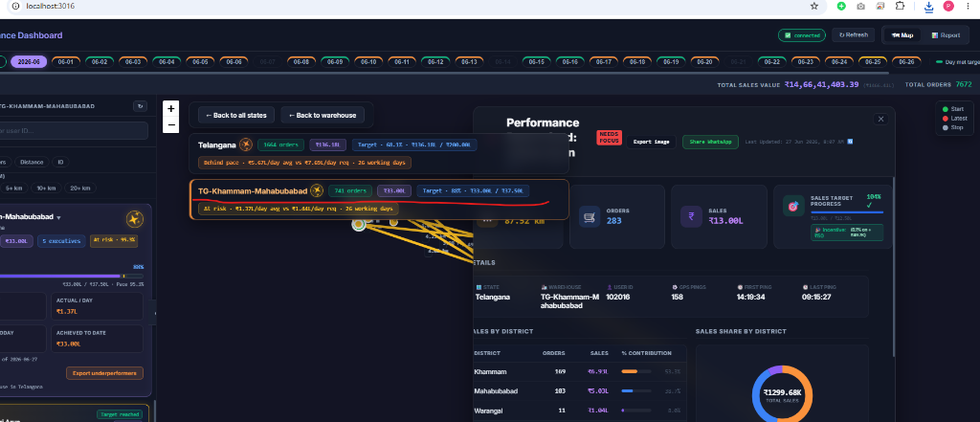Screen dimensions: 980x422
Task: Click the sales target progress bar
Action: pos(846,212)
